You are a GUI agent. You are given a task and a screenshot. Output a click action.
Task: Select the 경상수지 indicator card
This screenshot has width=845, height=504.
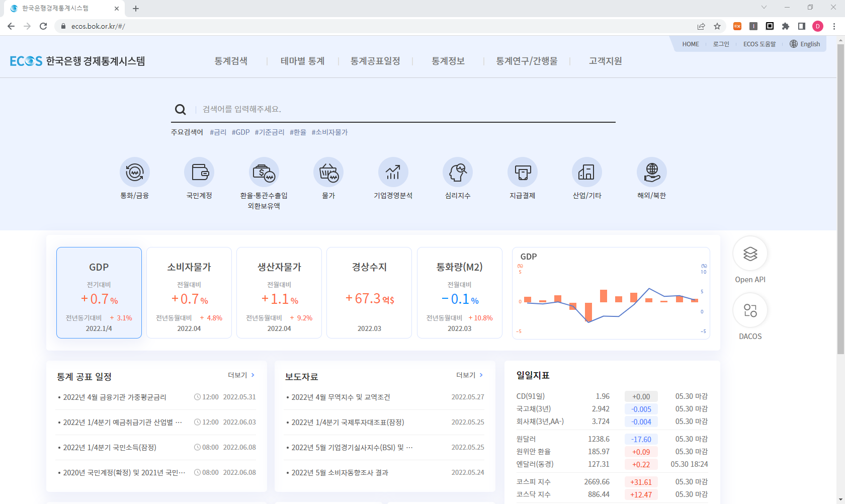[x=369, y=293]
